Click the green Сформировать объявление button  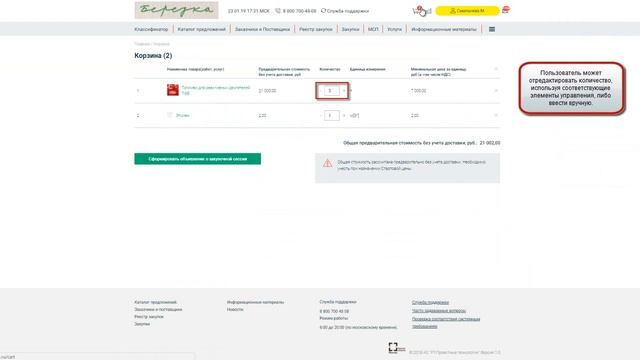198,159
